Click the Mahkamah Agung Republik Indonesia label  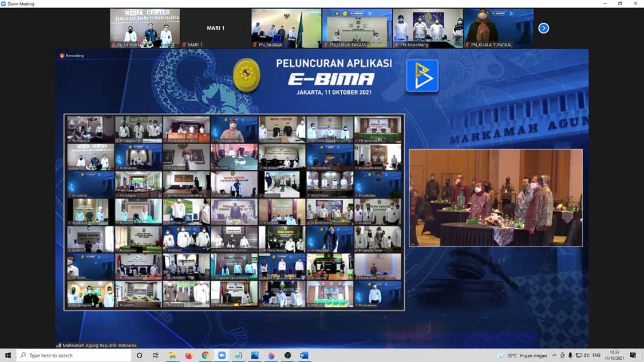click(x=100, y=345)
